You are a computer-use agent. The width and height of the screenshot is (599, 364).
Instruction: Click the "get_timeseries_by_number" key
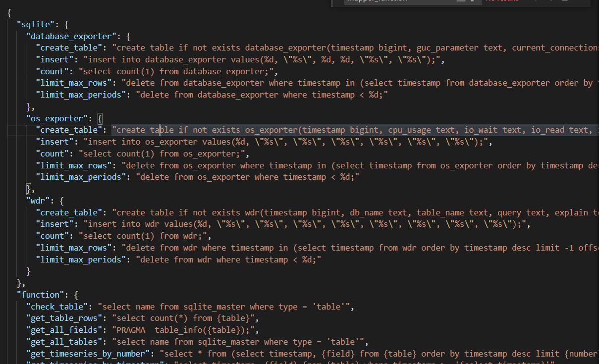88,354
